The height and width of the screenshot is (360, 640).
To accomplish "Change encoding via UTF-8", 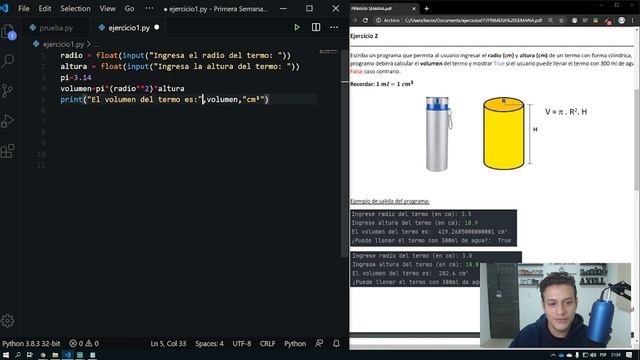I will [x=242, y=344].
